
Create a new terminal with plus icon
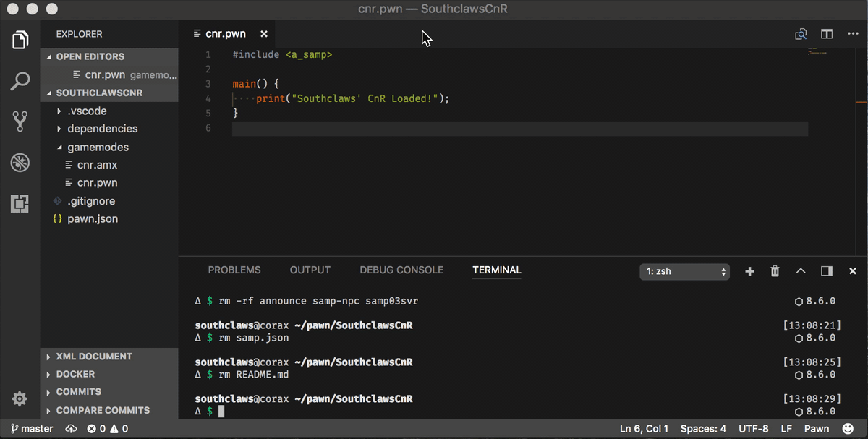point(749,271)
